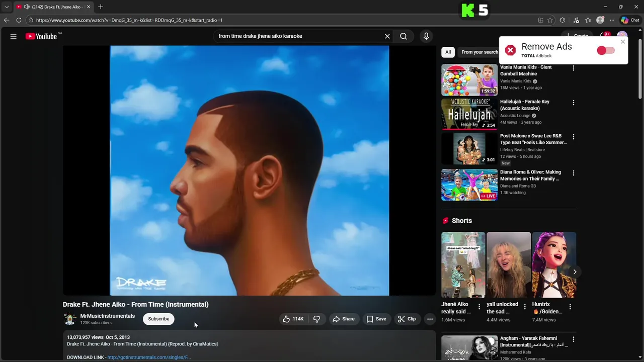Clear the search query with X
This screenshot has height=362, width=644.
coord(387,36)
